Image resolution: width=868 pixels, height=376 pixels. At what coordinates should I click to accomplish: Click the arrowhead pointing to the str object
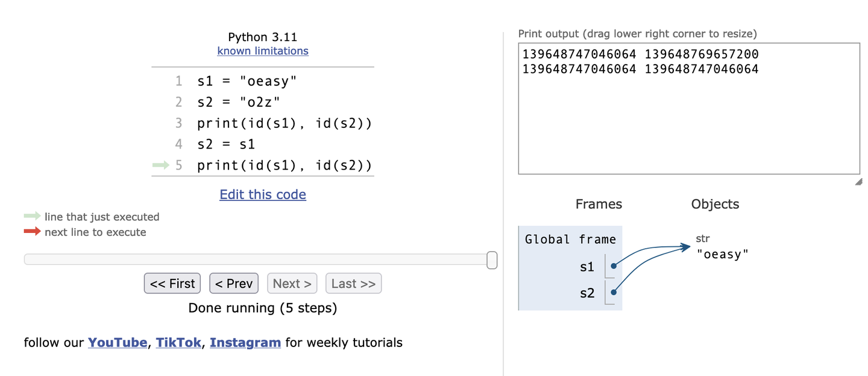(x=685, y=246)
